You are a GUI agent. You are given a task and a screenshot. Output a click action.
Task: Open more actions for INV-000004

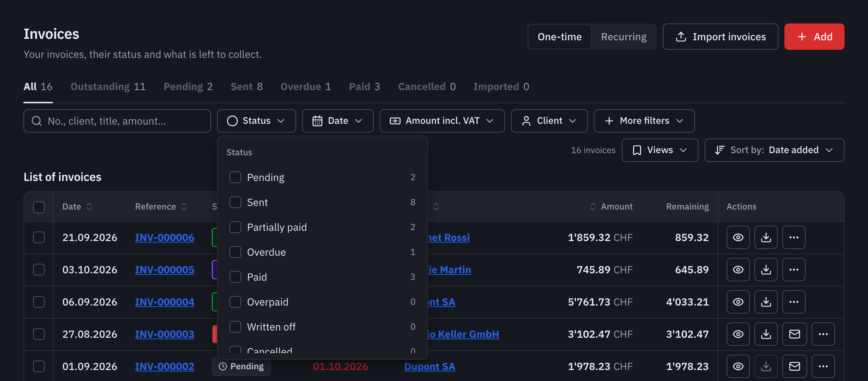[x=794, y=302]
